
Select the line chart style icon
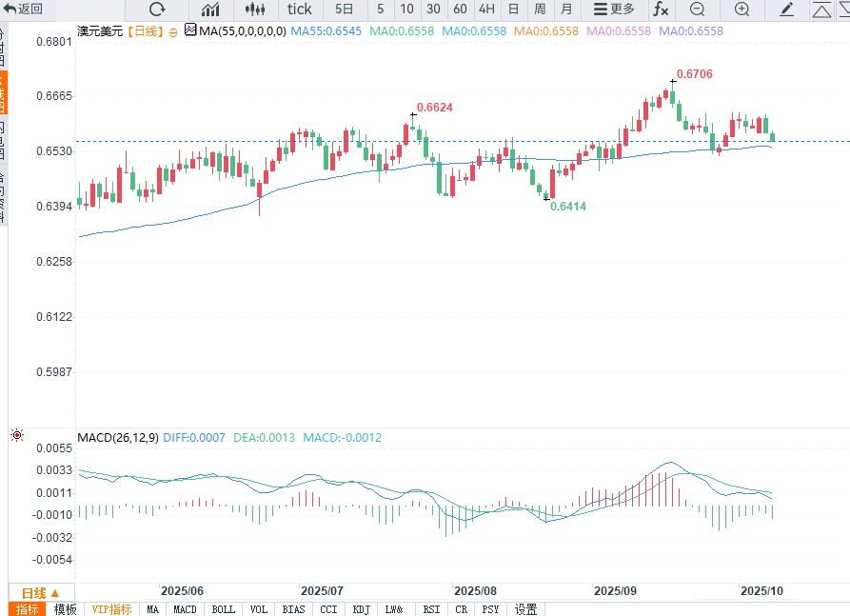(210, 10)
